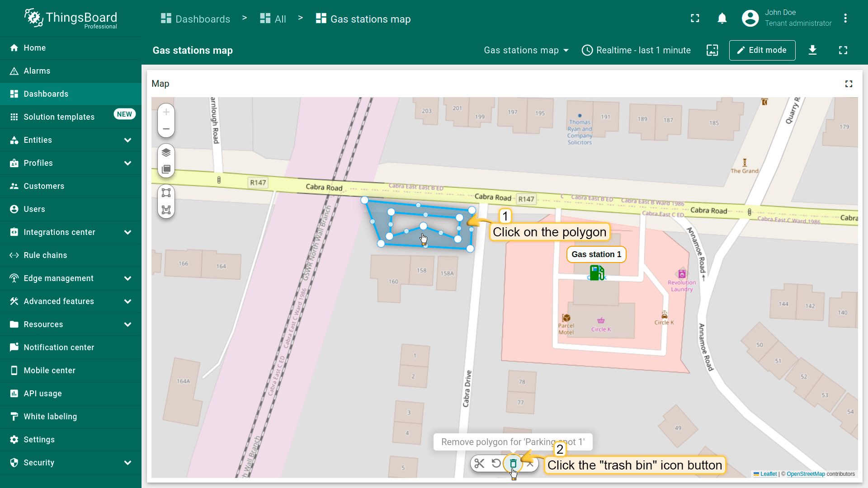868x488 pixels.
Task: Open the Alarms menu item
Action: click(37, 71)
